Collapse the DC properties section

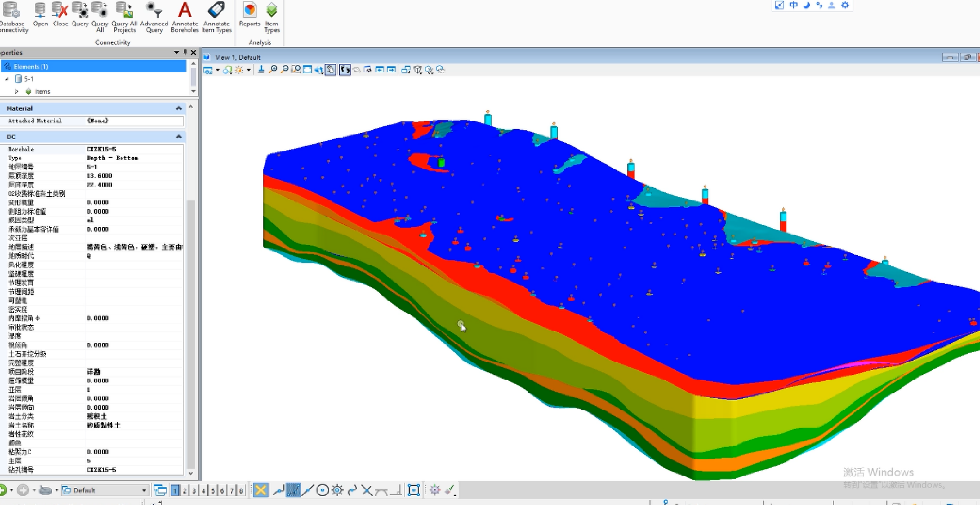pos(178,137)
